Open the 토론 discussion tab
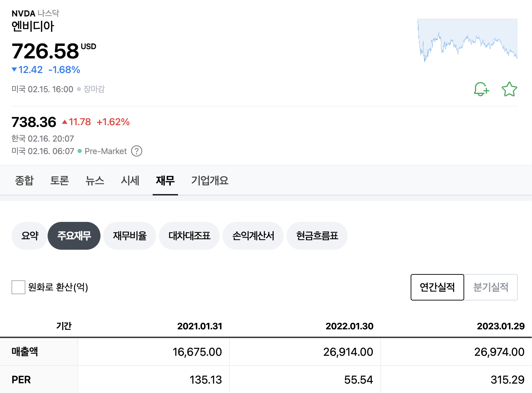The image size is (532, 393). coord(59,181)
